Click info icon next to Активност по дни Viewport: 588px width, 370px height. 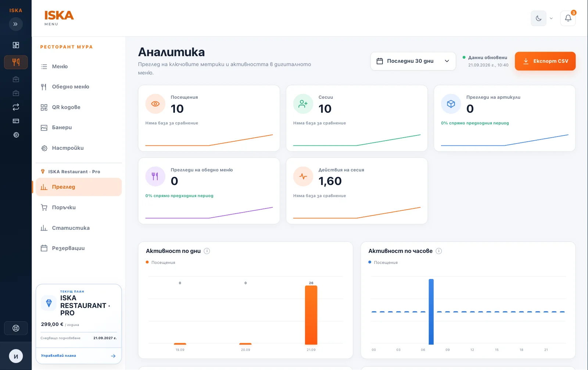[x=207, y=251]
